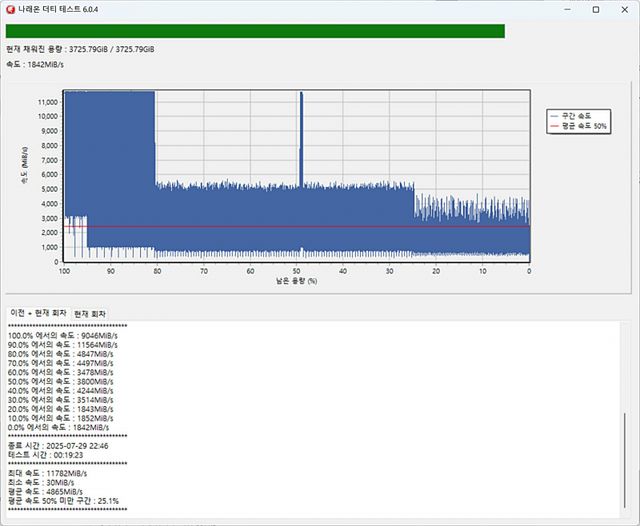Click the Naraeon Dirty Test app icon
Image resolution: width=640 pixels, height=526 pixels.
pyautogui.click(x=10, y=9)
